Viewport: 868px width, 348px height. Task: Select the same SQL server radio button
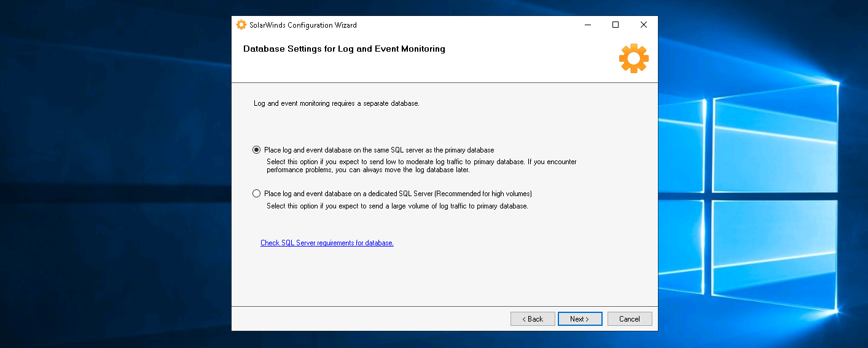[x=257, y=150]
